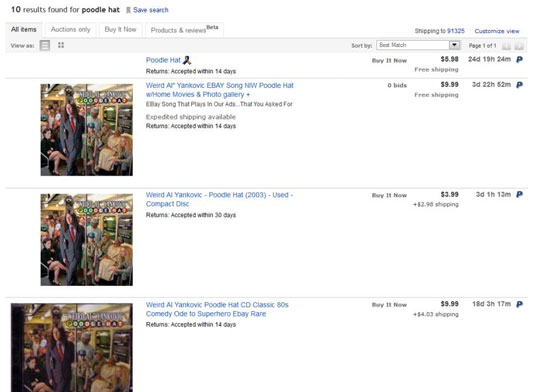Click the Customize view link

(497, 31)
